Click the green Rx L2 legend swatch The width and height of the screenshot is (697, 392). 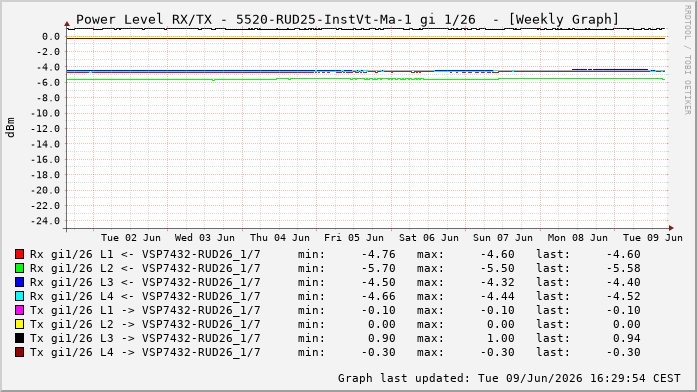19,268
